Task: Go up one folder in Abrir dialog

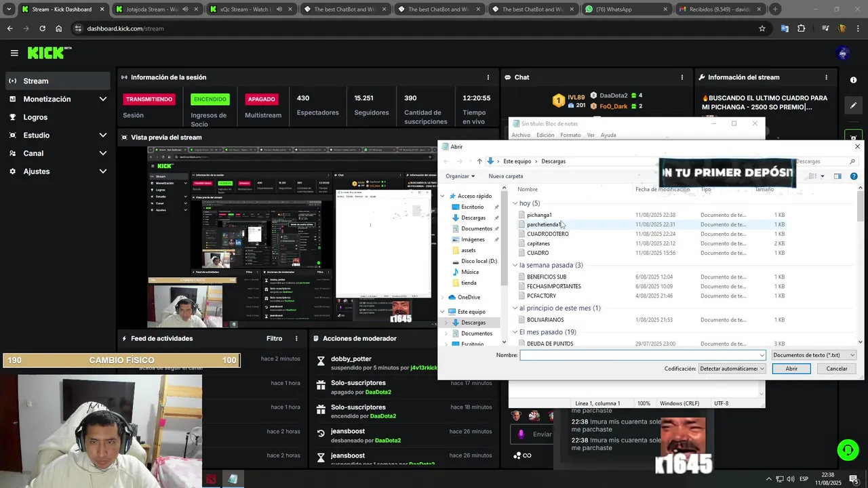Action: (479, 161)
